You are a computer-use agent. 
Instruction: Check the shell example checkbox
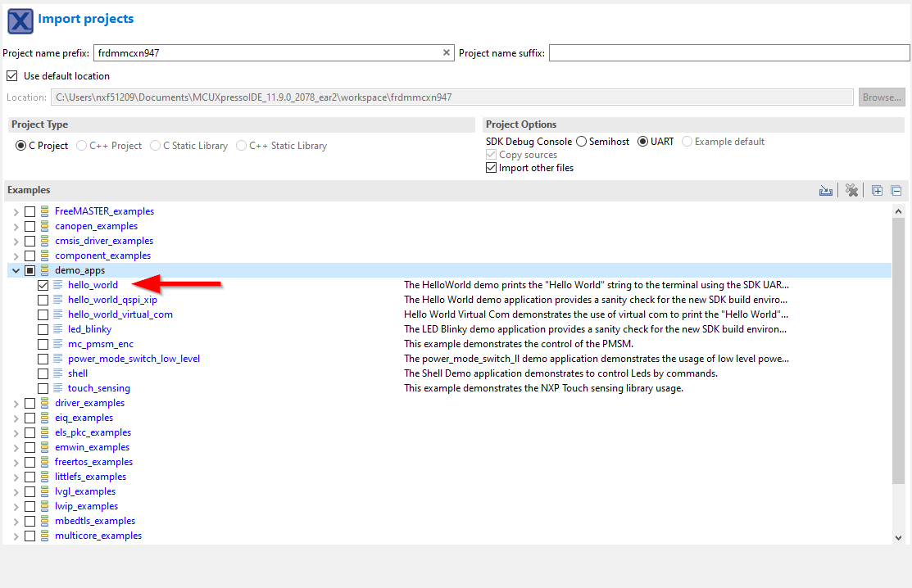(43, 373)
